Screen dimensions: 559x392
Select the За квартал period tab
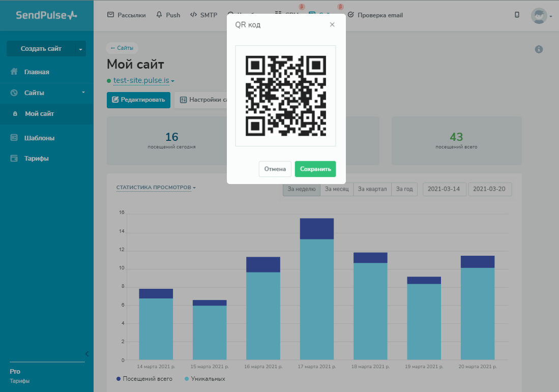point(372,189)
